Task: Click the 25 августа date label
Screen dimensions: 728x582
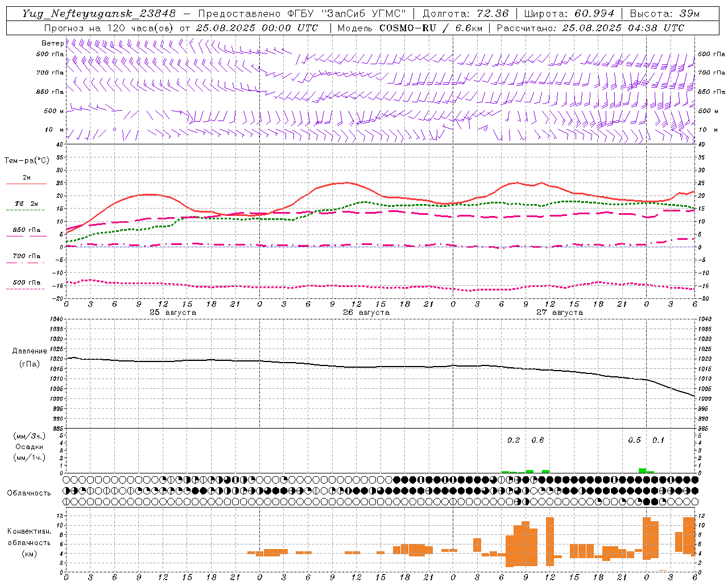Action: [173, 313]
